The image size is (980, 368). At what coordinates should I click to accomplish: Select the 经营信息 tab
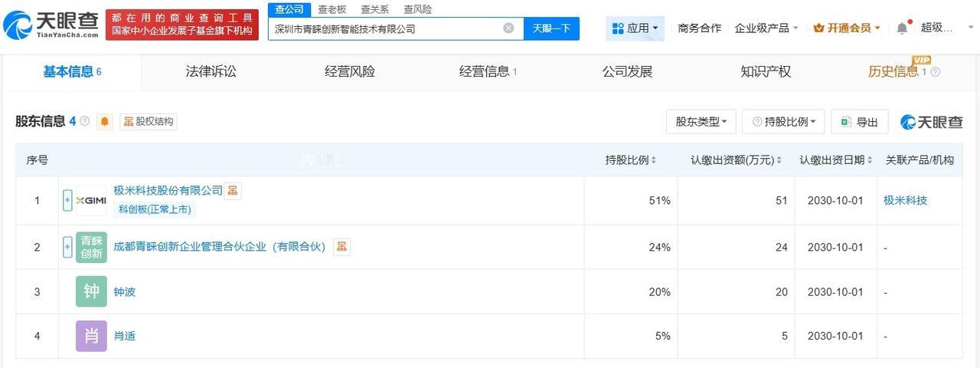(488, 72)
